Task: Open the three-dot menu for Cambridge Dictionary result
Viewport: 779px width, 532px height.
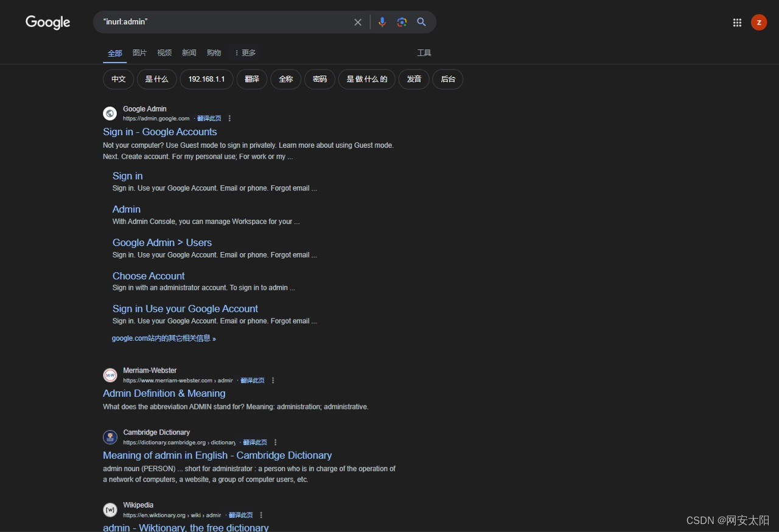Action: click(275, 443)
